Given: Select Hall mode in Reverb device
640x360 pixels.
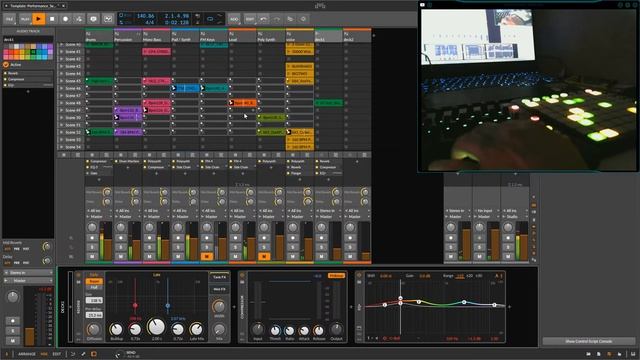Looking at the screenshot, I should click(94, 287).
